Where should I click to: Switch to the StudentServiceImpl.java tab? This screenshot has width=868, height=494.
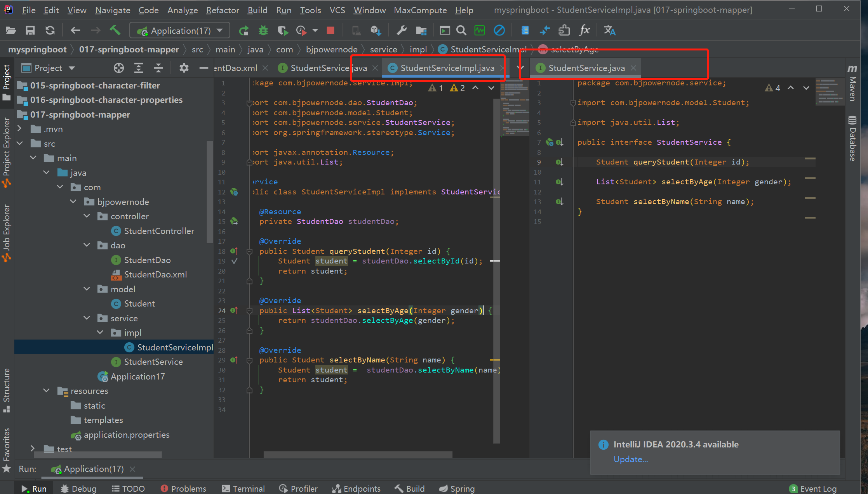point(447,68)
